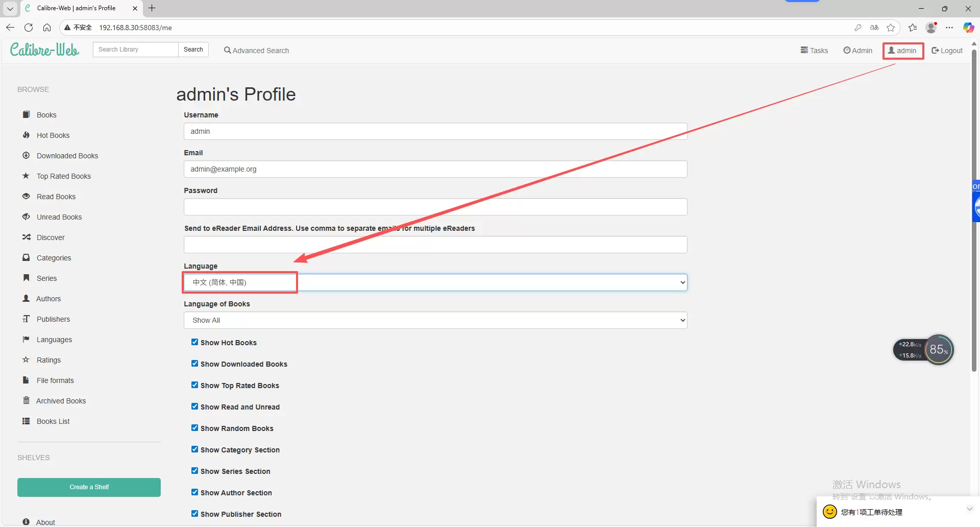Open the browser tab list chevron
Screen dimensions: 980x527
point(10,8)
